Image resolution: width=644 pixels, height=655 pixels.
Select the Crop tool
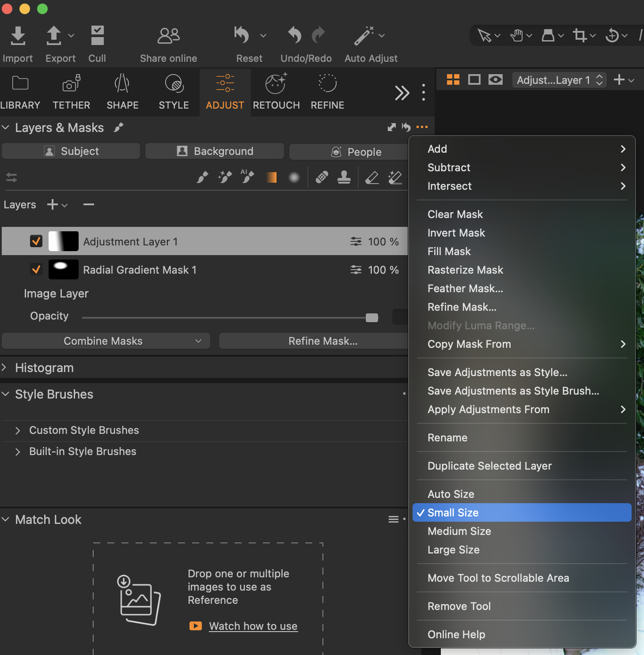[x=580, y=35]
